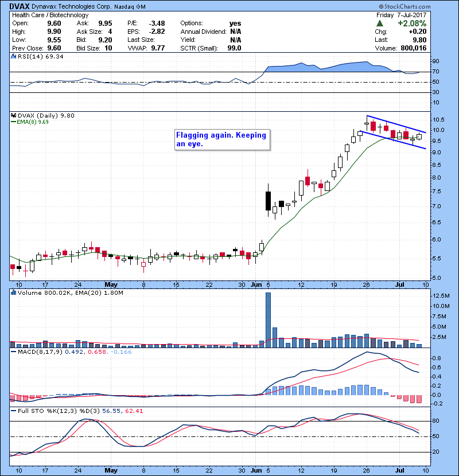Click the RSI(14) indicator icon
This screenshot has width=459, height=476.
point(13,56)
